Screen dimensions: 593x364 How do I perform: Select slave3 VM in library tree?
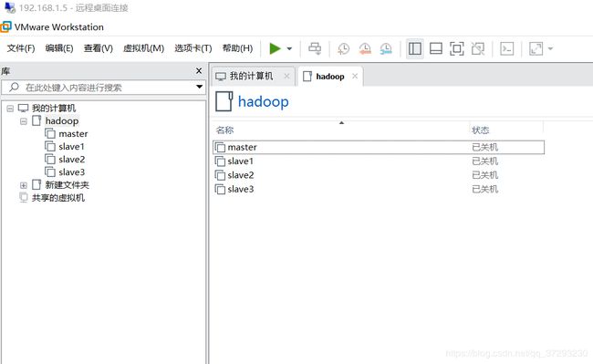pyautogui.click(x=71, y=172)
